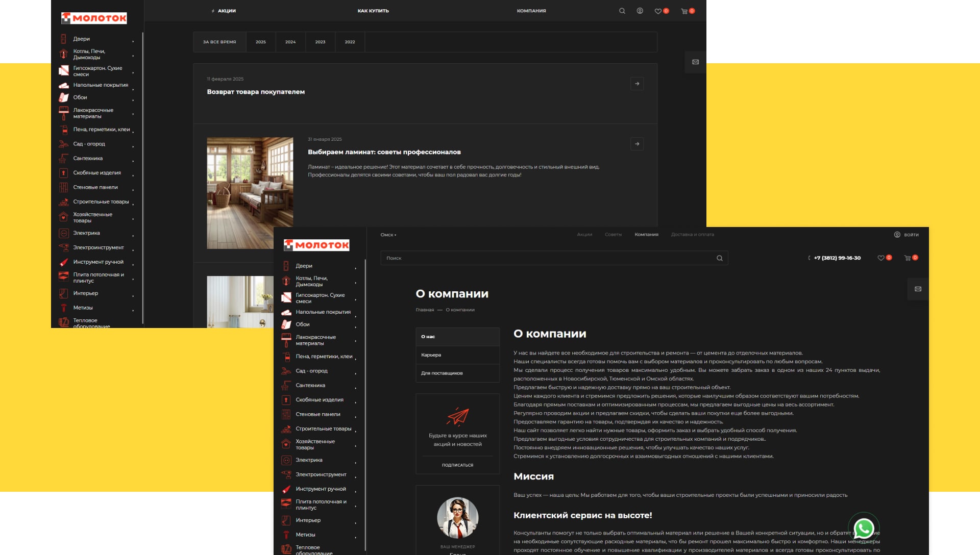The image size is (980, 555).
Task: Open the favorites heart icon in the back window header
Action: 658,11
